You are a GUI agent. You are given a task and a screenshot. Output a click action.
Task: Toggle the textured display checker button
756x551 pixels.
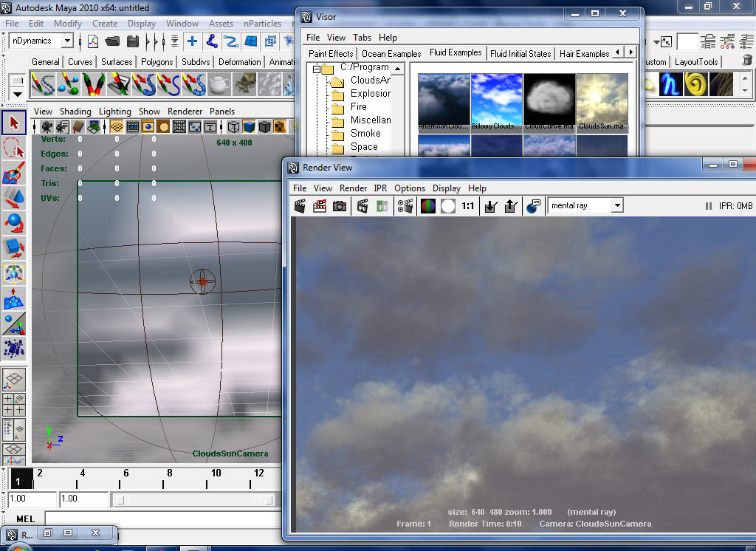click(280, 127)
